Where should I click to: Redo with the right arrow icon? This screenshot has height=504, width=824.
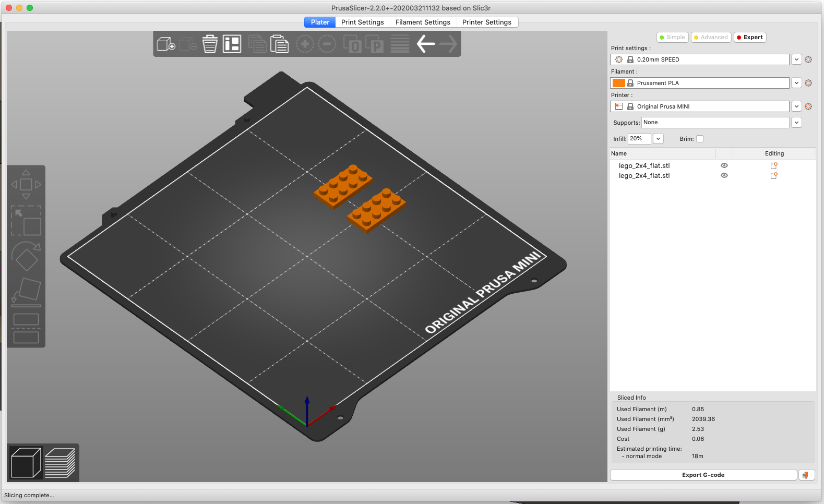[448, 44]
